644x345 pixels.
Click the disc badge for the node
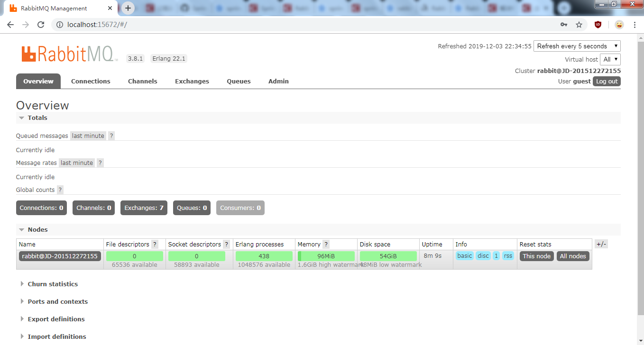[x=483, y=255]
